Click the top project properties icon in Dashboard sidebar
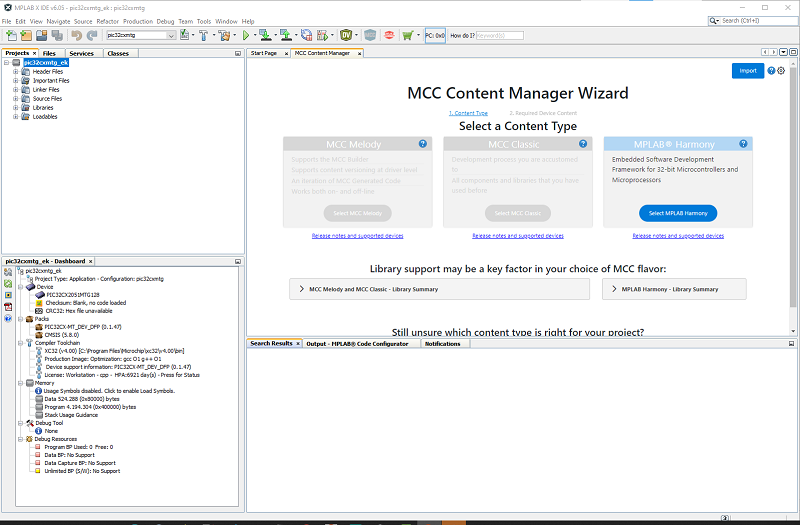Image resolution: width=800 pixels, height=525 pixels. (x=8, y=272)
